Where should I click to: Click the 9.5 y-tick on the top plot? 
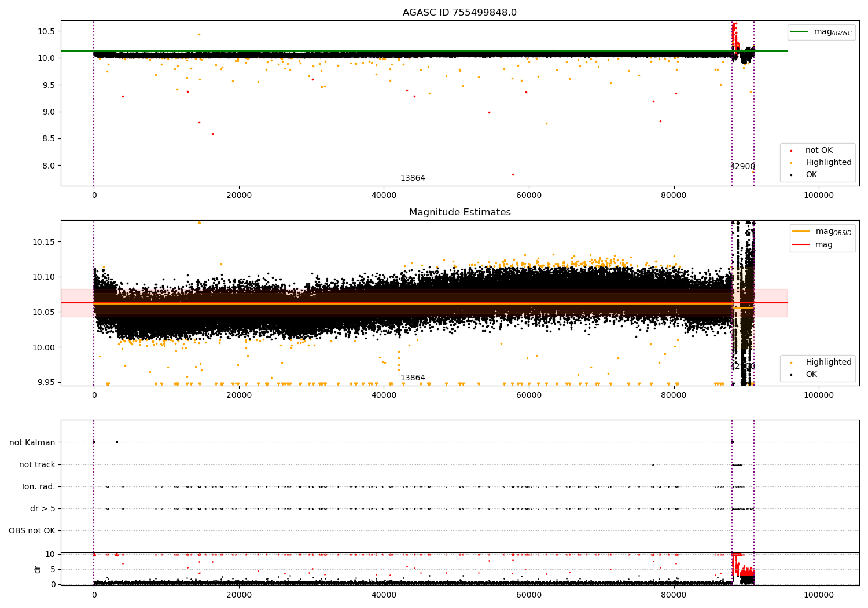click(x=49, y=85)
